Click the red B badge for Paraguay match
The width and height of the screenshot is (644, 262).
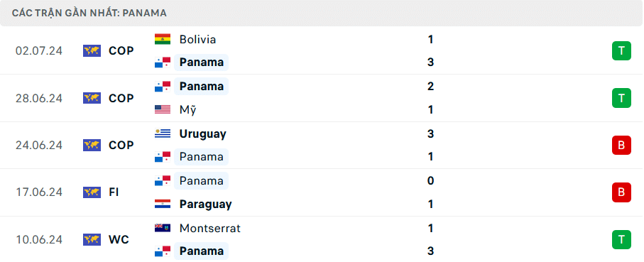coord(621,192)
